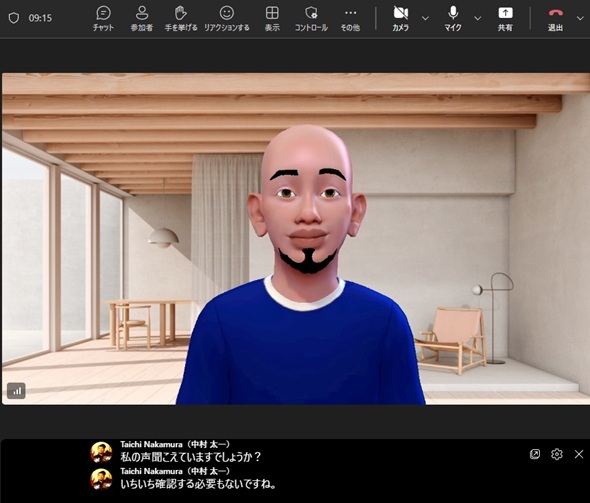The height and width of the screenshot is (503, 590).
Task: Expand the microphone options dropdown arrow
Action: pos(477,18)
